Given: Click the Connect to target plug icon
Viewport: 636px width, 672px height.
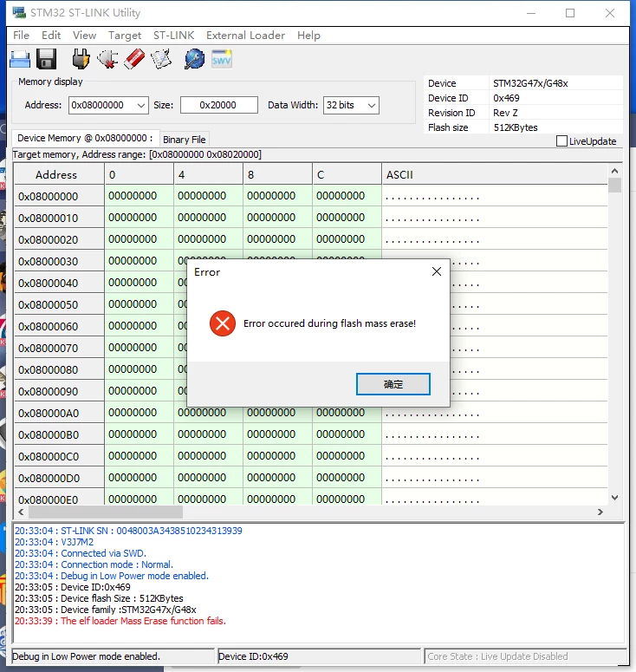Looking at the screenshot, I should point(81,59).
